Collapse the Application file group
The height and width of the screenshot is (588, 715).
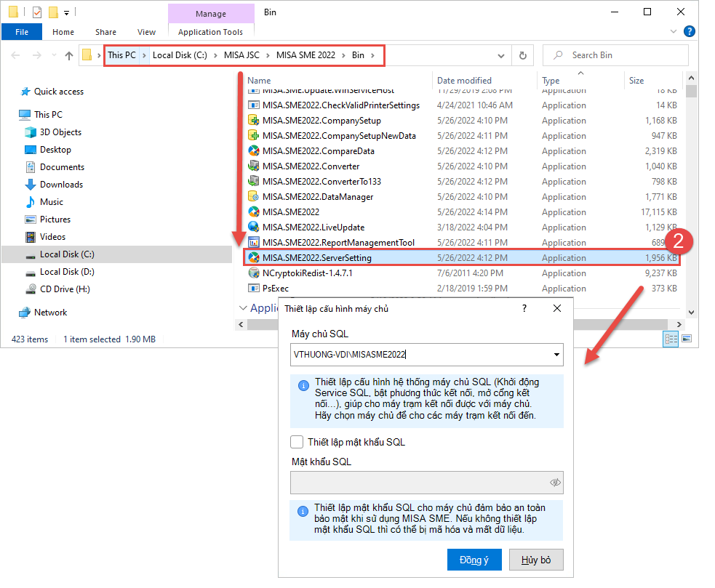pyautogui.click(x=243, y=307)
